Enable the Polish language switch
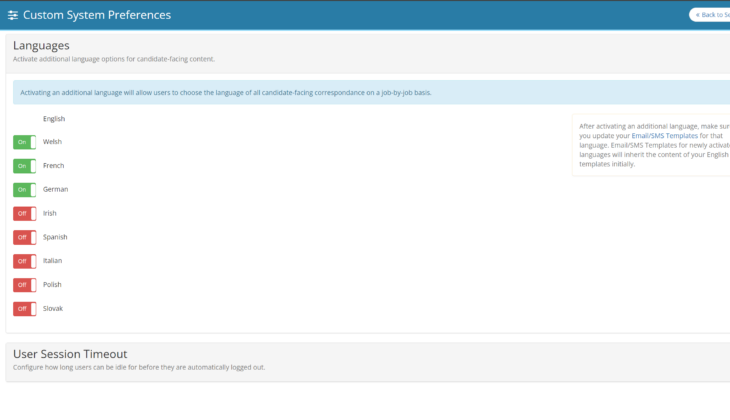Viewport: 730px width, 420px height. coord(24,285)
